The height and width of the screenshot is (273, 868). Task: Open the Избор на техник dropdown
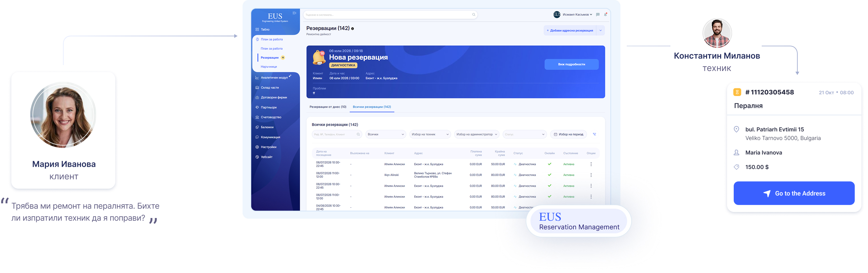click(430, 134)
